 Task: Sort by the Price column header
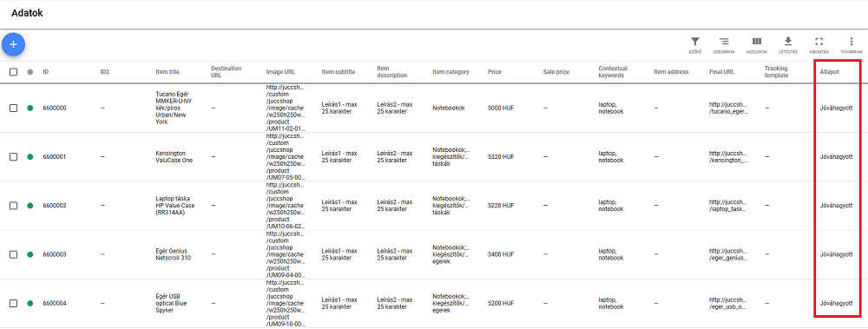pyautogui.click(x=495, y=72)
